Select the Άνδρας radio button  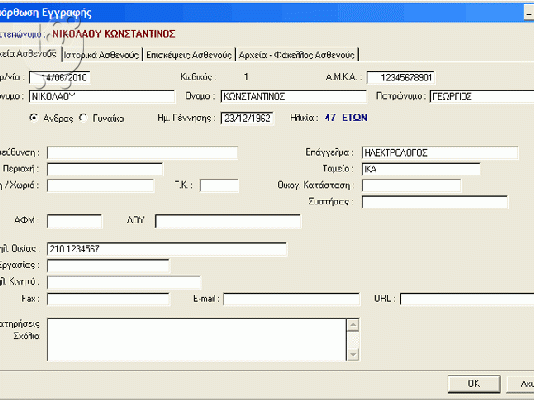(33, 118)
